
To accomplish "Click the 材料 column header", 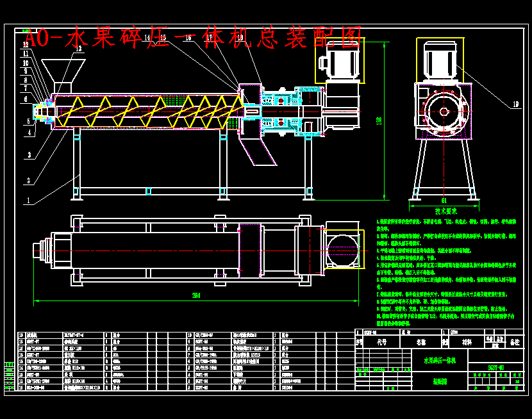I will click(x=467, y=342).
